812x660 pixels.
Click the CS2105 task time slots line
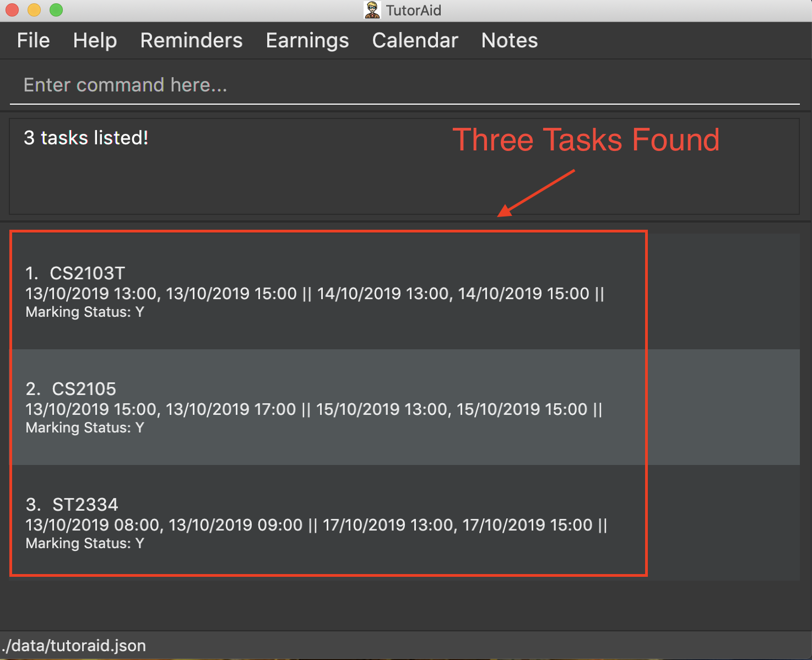click(x=314, y=409)
